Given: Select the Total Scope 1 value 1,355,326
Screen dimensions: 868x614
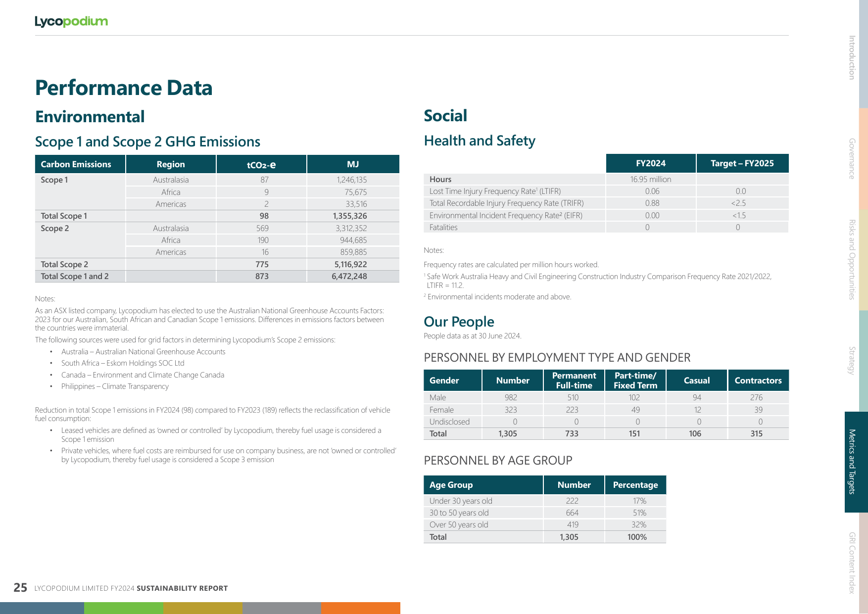Looking at the screenshot, I should (x=350, y=216).
